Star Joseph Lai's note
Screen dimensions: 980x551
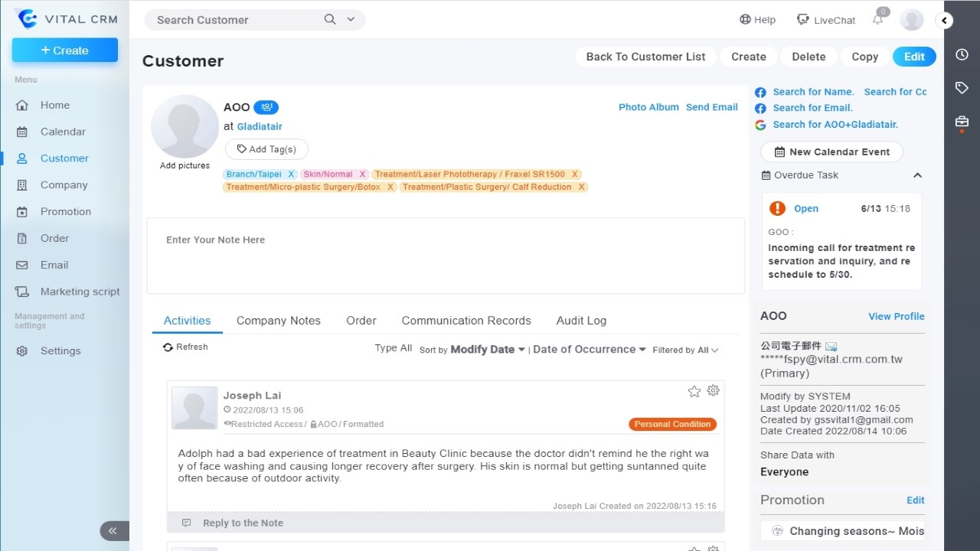tap(694, 391)
